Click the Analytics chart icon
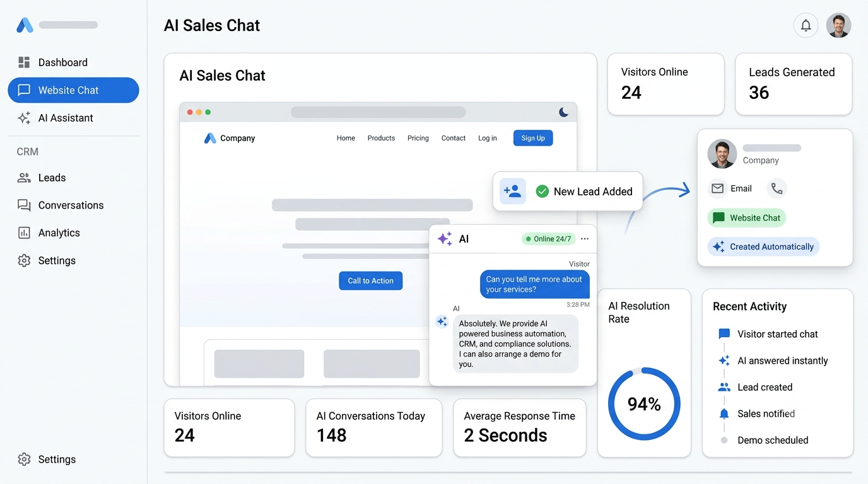This screenshot has height=484, width=868. (24, 233)
